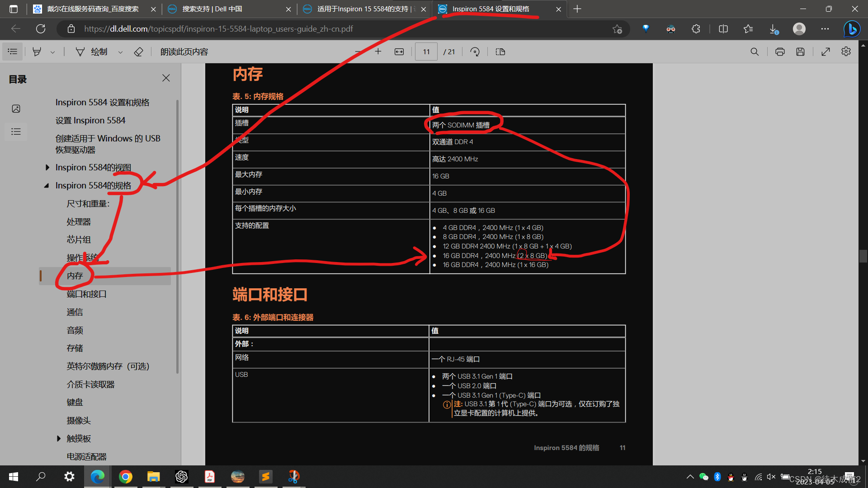Print the PDF document
868x488 pixels.
point(780,52)
